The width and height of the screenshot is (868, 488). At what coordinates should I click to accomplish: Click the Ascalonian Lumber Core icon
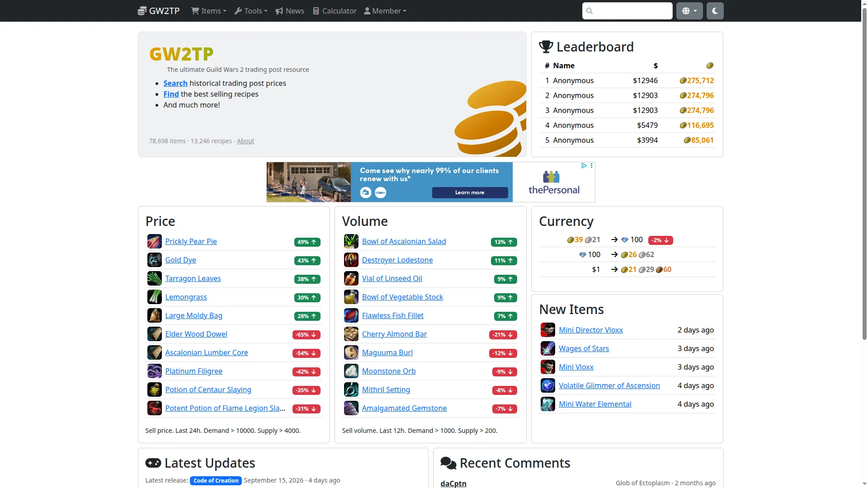pos(154,352)
